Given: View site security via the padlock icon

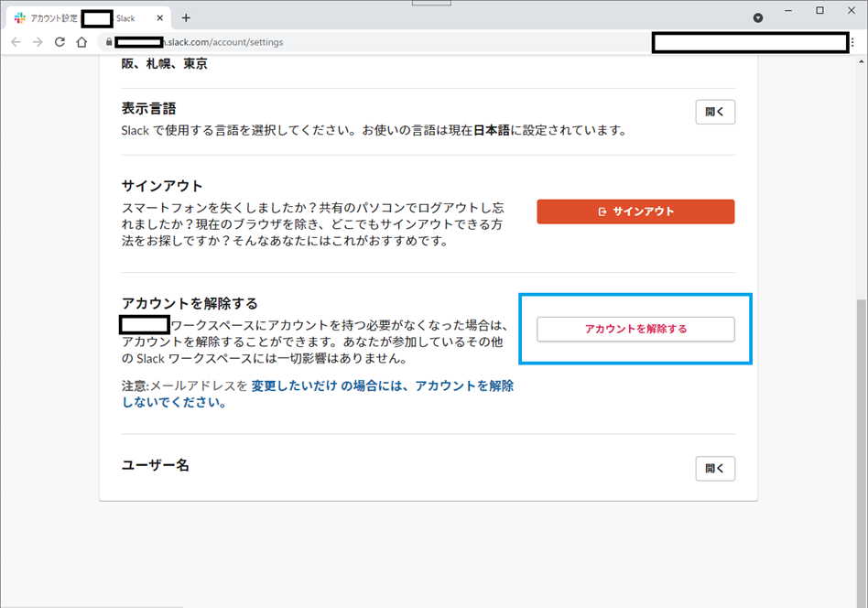Looking at the screenshot, I should pos(108,41).
